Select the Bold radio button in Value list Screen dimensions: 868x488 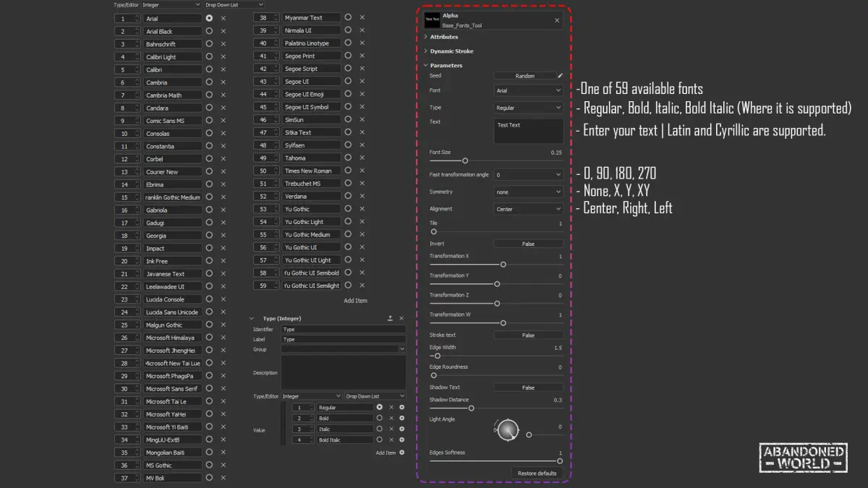coord(379,418)
